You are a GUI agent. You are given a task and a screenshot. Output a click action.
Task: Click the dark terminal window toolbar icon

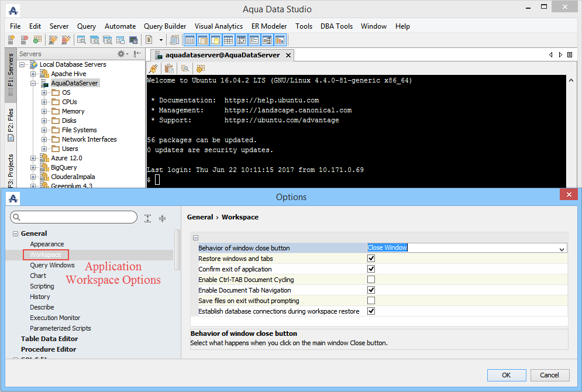point(133,39)
